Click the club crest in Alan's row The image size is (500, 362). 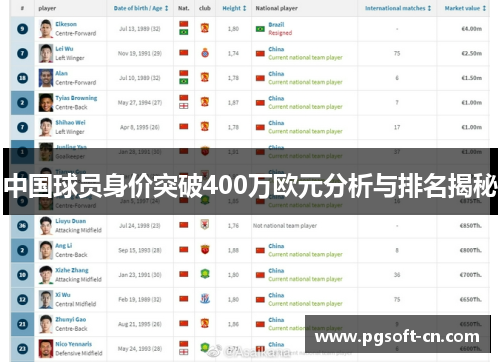coord(205,77)
